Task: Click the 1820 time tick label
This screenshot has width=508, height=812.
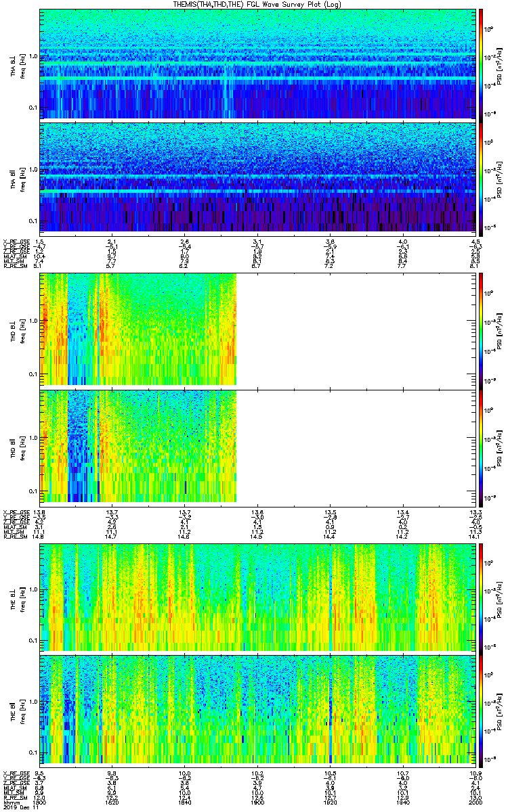Action: coord(112,802)
